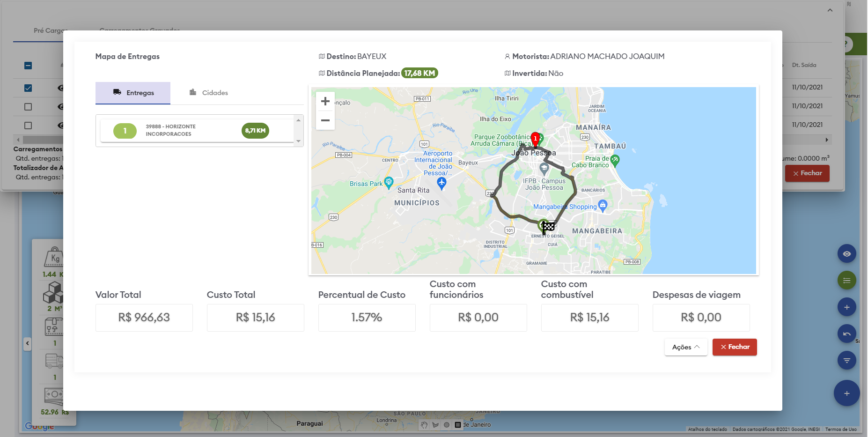Viewport: 868px width, 437px height.
Task: Collapse the panel with top chevron
Action: tap(830, 10)
